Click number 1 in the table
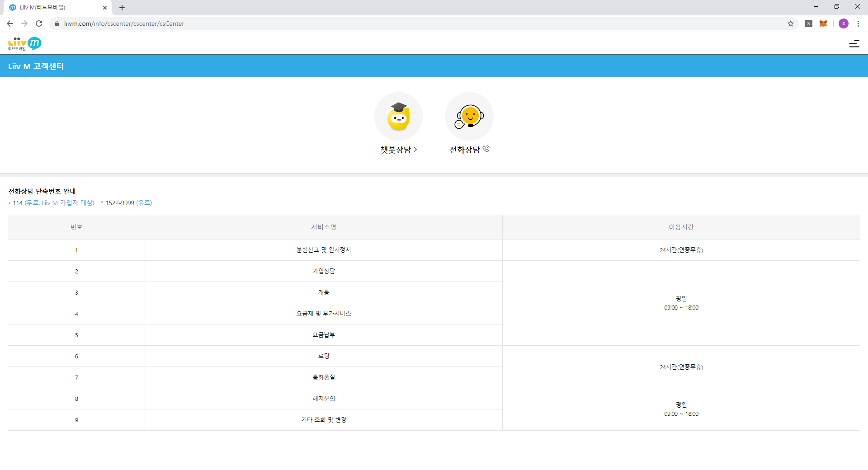 tap(76, 250)
